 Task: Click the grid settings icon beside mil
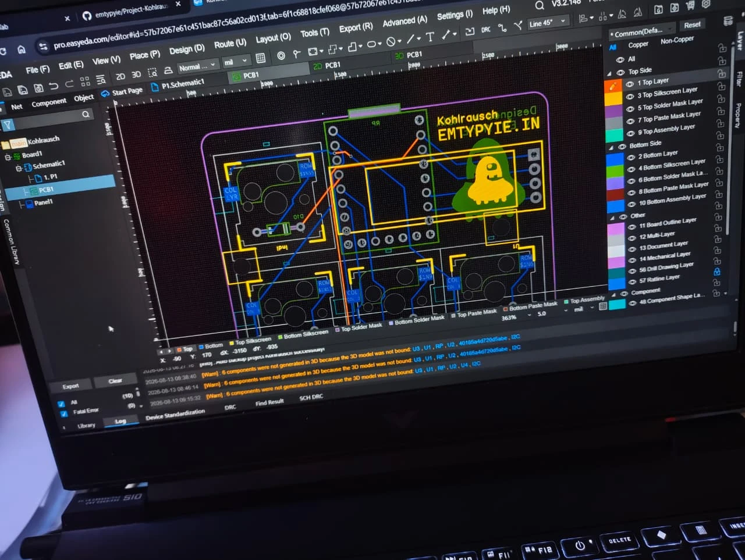tap(260, 58)
